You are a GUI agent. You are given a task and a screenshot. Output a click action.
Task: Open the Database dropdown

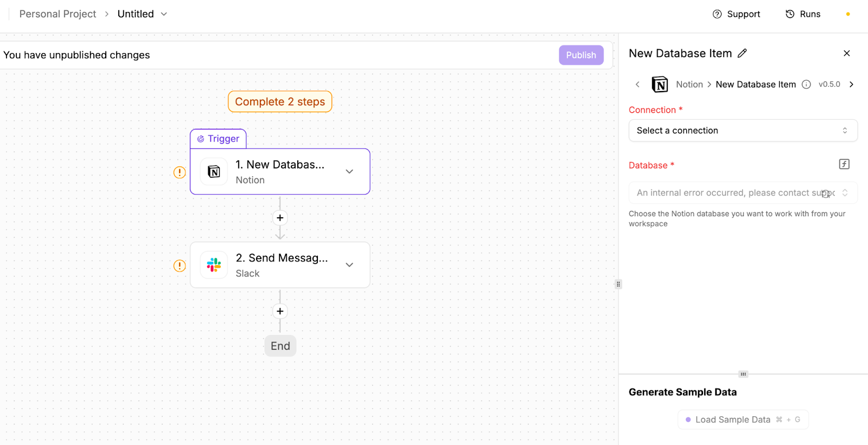click(x=743, y=193)
